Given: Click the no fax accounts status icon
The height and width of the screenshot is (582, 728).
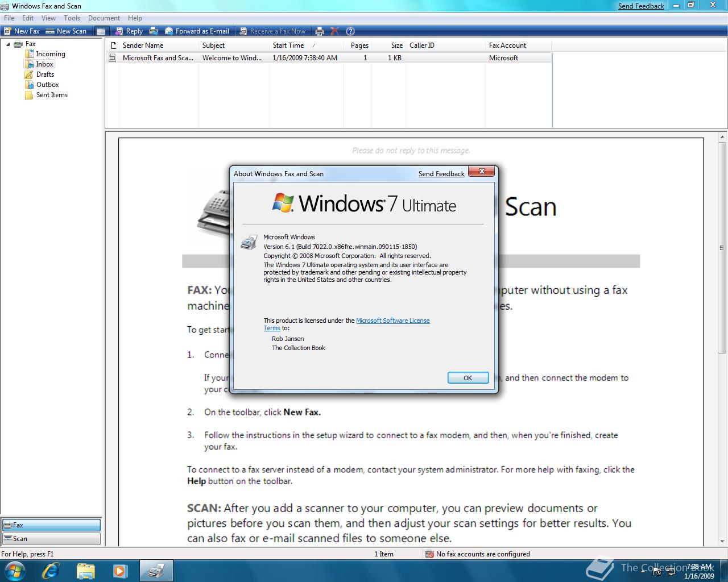Looking at the screenshot, I should pos(429,554).
